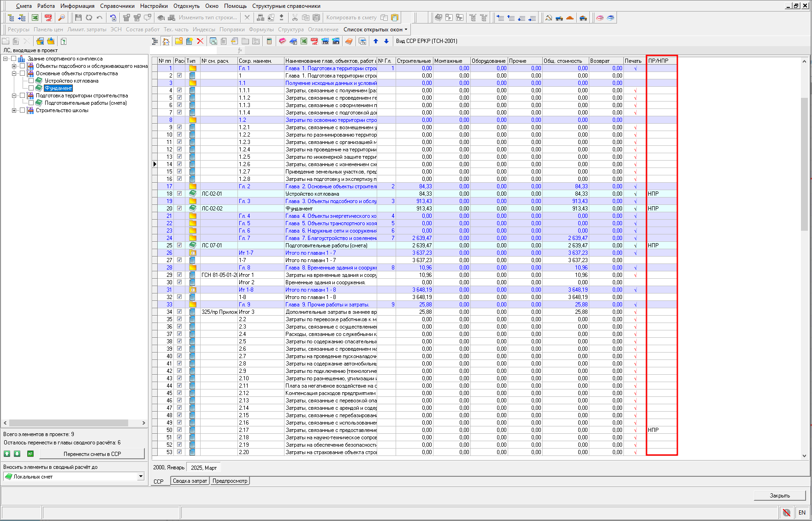
Task: Click the green Excel icon in SSR toolbar
Action: (x=304, y=41)
